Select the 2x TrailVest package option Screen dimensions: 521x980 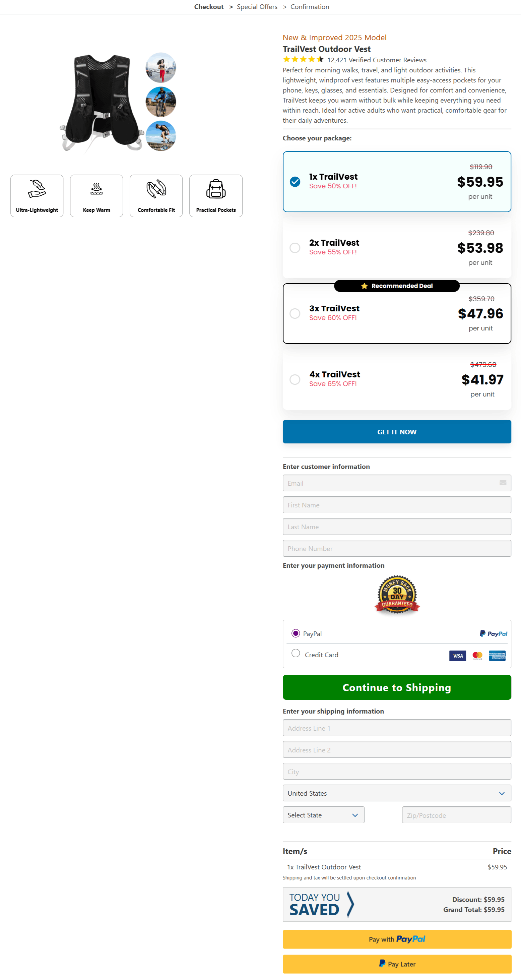[295, 248]
